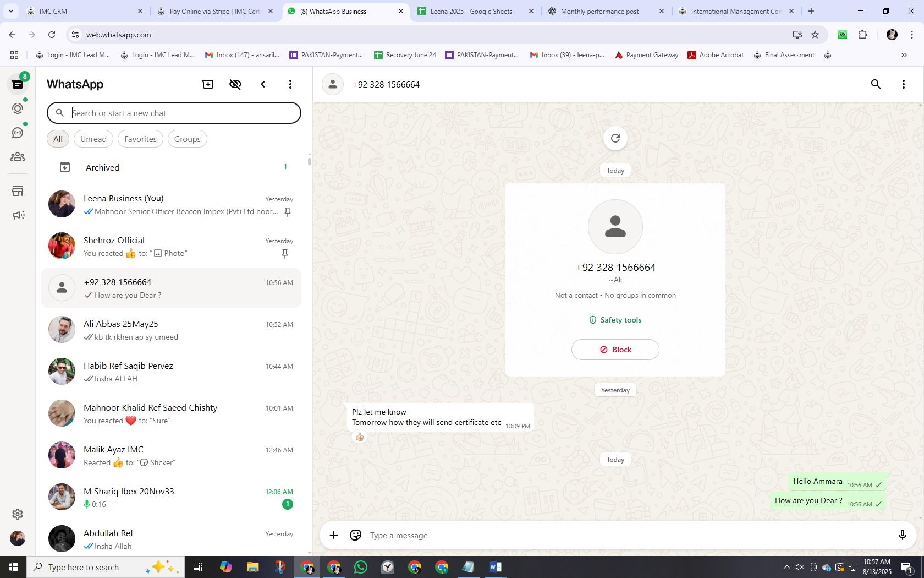Open the conversation three-dot menu

coord(904,84)
